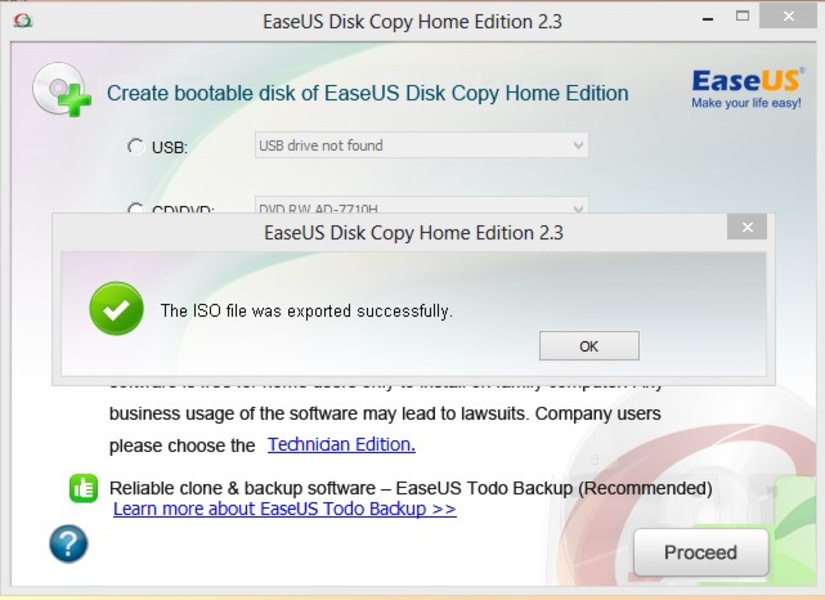This screenshot has width=825, height=600.
Task: Open the USB drive dropdown
Action: [421, 146]
